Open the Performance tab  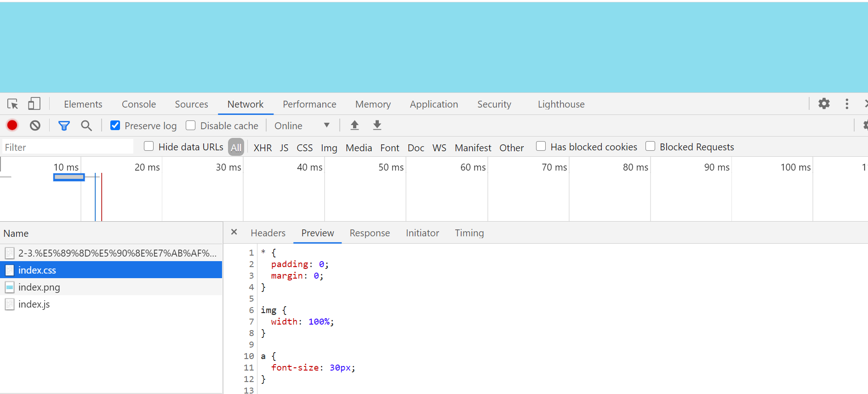(x=309, y=104)
